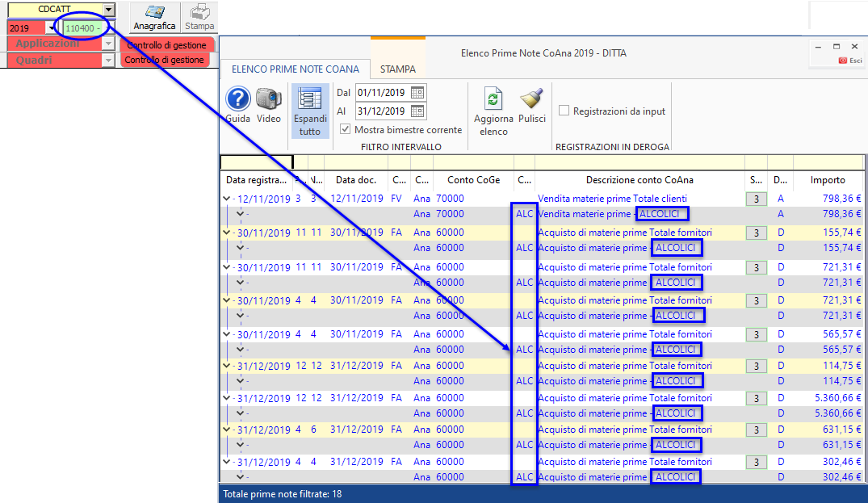The height and width of the screenshot is (503, 868).
Task: Collapse the 5.360,66 € Totale fornitori row
Action: click(226, 398)
